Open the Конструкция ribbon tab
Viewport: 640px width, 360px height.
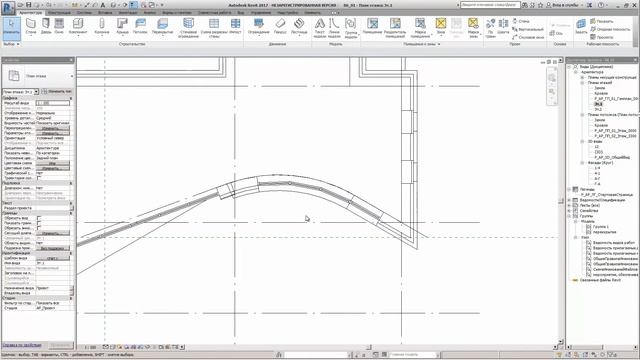(x=59, y=13)
